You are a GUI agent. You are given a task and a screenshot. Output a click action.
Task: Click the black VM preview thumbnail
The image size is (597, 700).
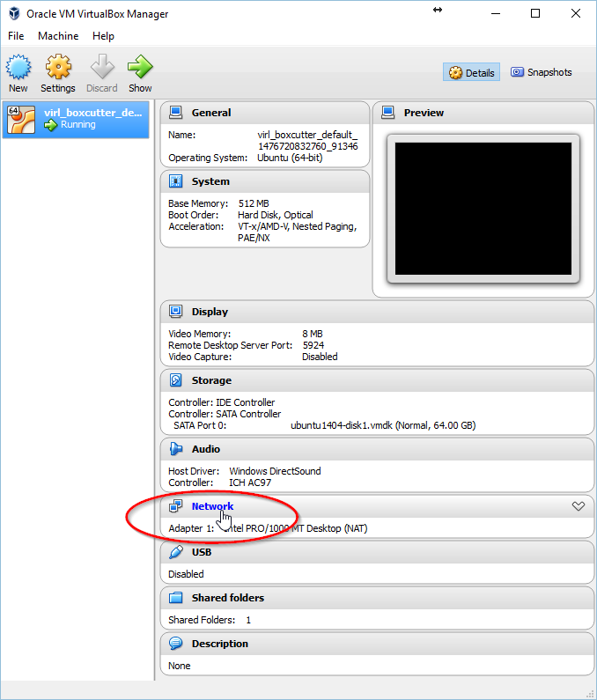pos(483,209)
